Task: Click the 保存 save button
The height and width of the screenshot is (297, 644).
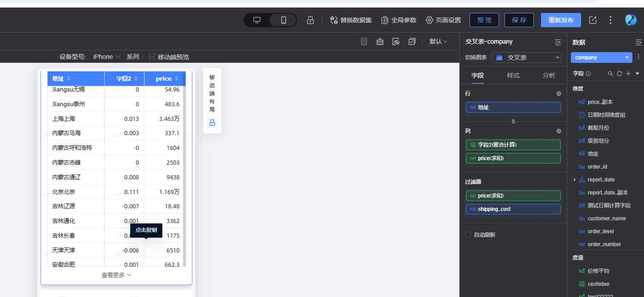Action: click(519, 20)
